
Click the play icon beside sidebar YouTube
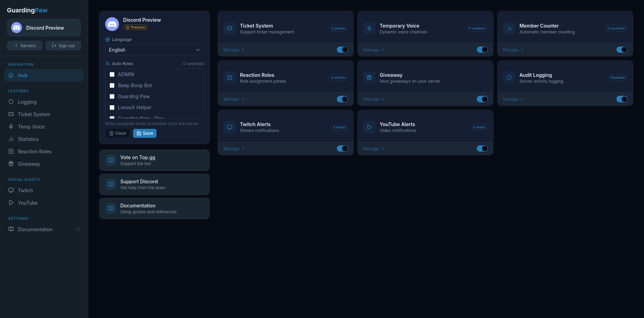pyautogui.click(x=11, y=203)
